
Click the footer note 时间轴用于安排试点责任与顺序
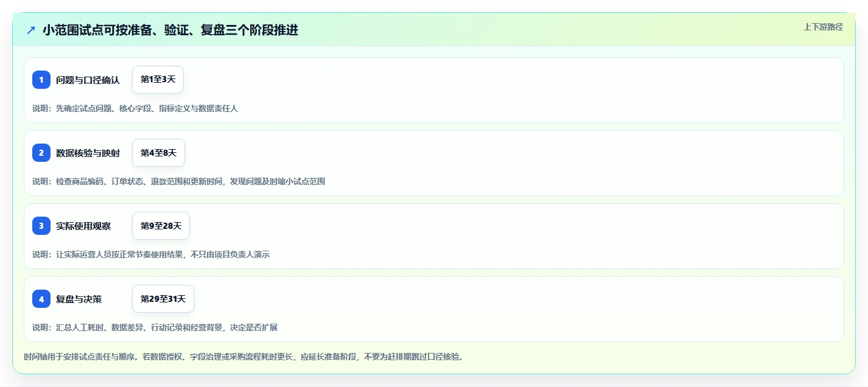tap(243, 357)
